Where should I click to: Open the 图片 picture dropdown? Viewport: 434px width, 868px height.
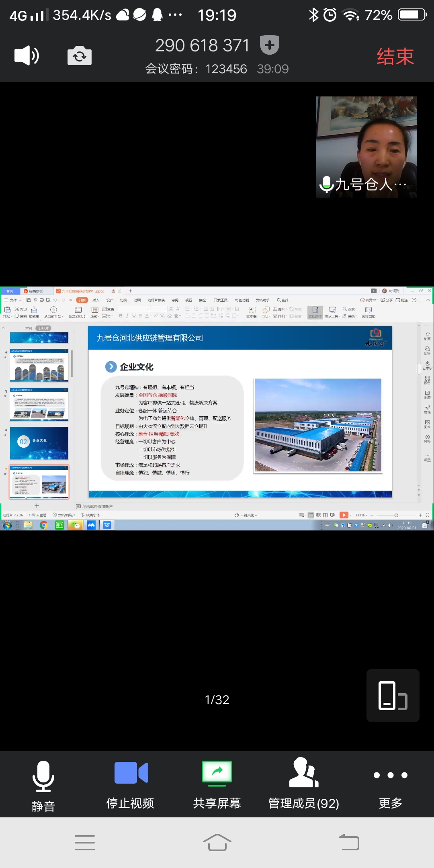(280, 309)
